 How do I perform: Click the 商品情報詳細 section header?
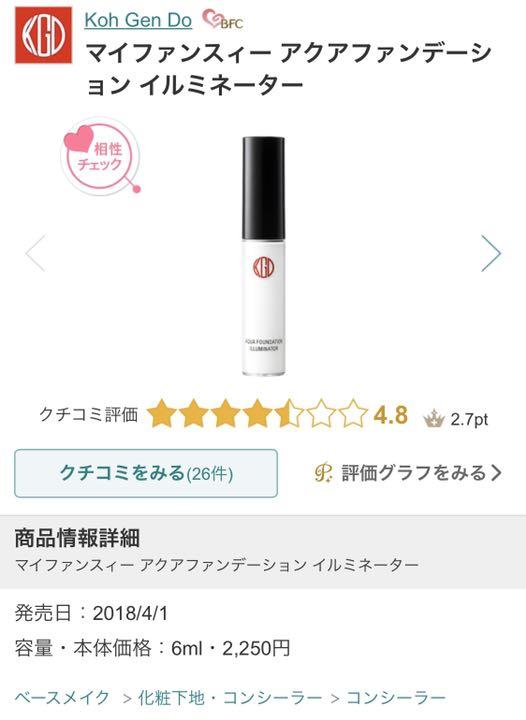point(77,538)
